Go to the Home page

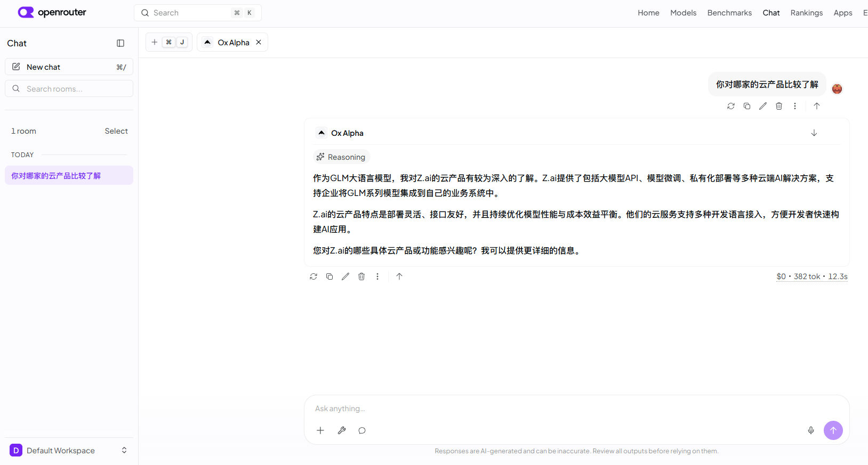(x=648, y=13)
